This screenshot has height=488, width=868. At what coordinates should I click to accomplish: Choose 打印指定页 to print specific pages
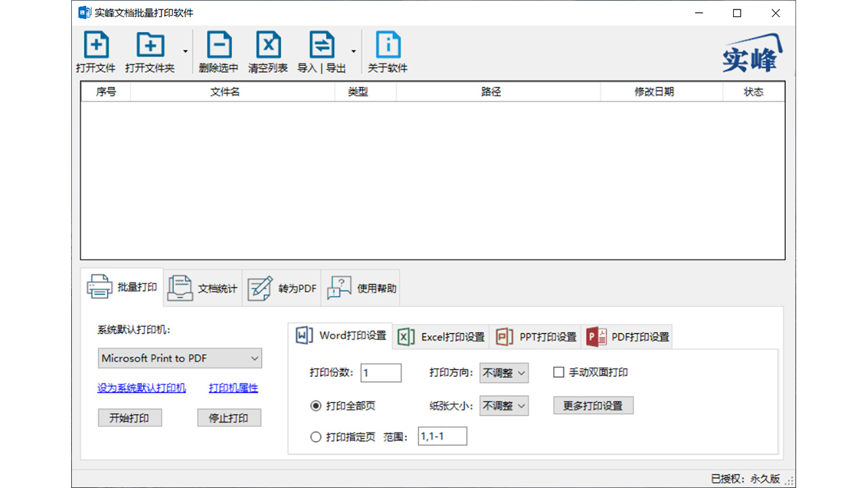pos(315,436)
